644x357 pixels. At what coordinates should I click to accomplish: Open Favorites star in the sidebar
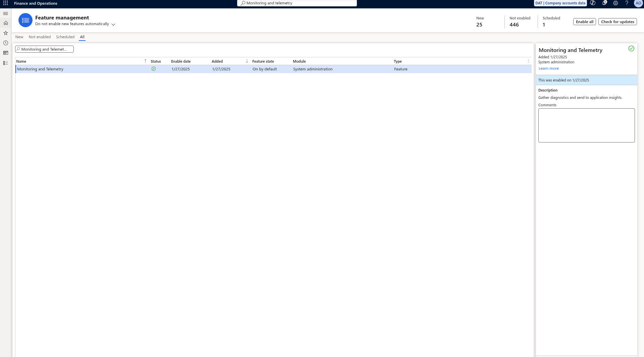tap(6, 33)
